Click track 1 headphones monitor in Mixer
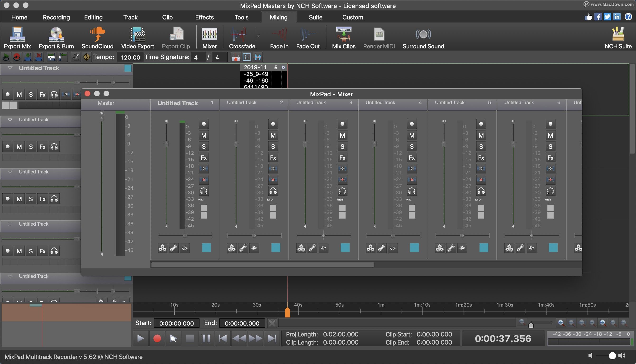 pos(204,191)
